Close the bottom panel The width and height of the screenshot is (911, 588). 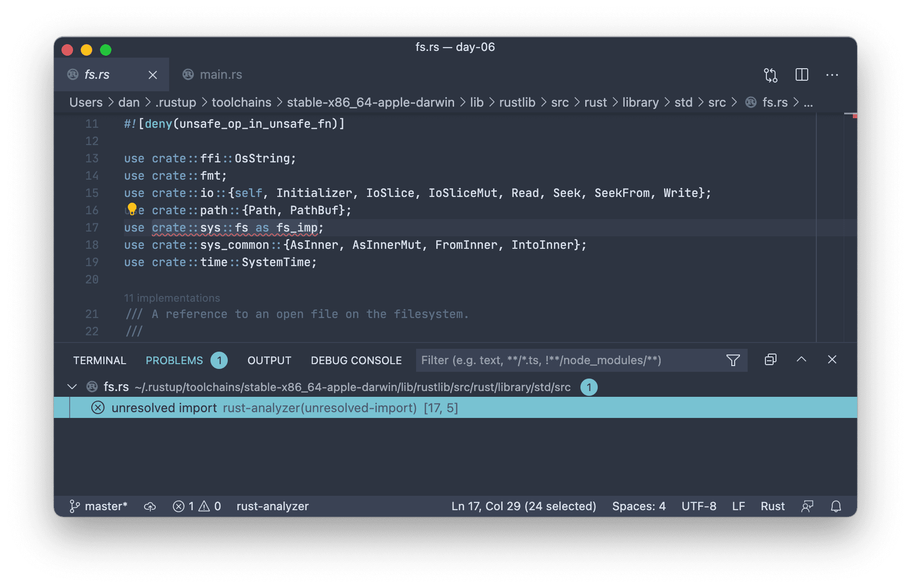[832, 359]
